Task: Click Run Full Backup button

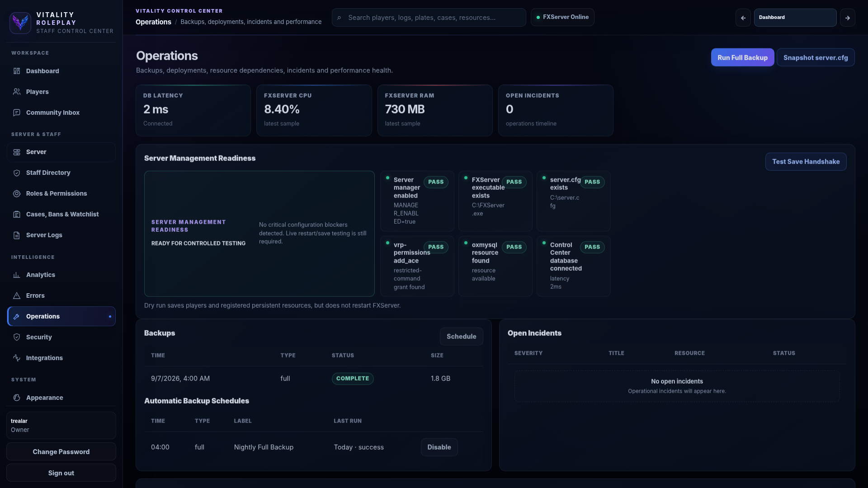Action: pos(742,57)
